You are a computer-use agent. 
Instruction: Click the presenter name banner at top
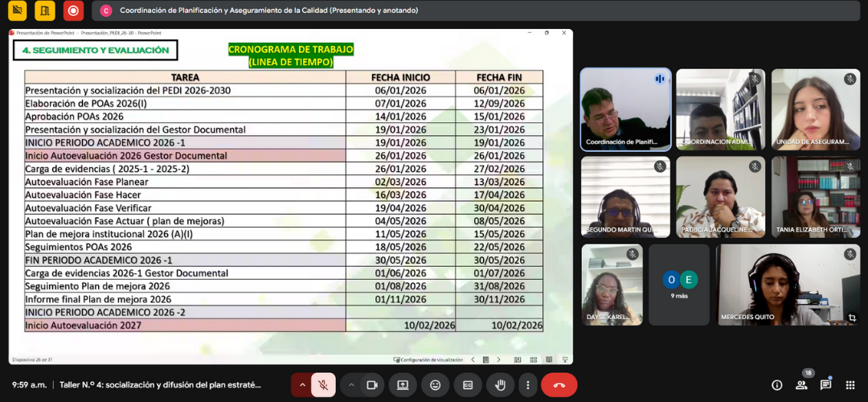point(268,10)
